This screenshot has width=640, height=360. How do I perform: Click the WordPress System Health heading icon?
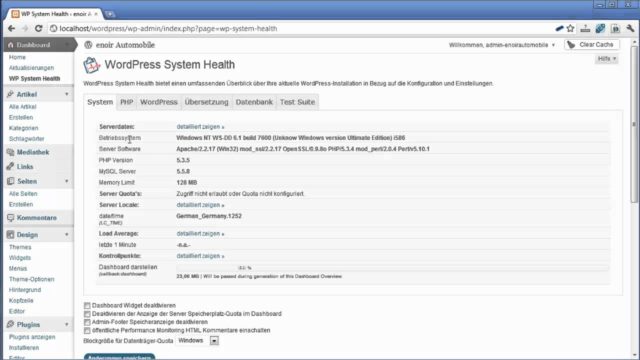coord(91,65)
